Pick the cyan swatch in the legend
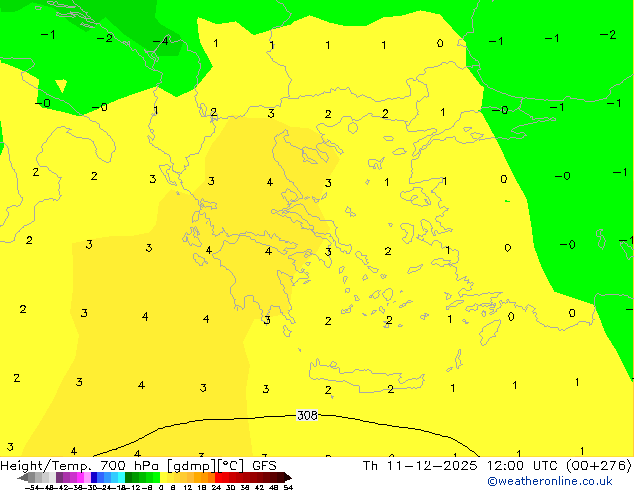634x490 pixels. [121, 477]
